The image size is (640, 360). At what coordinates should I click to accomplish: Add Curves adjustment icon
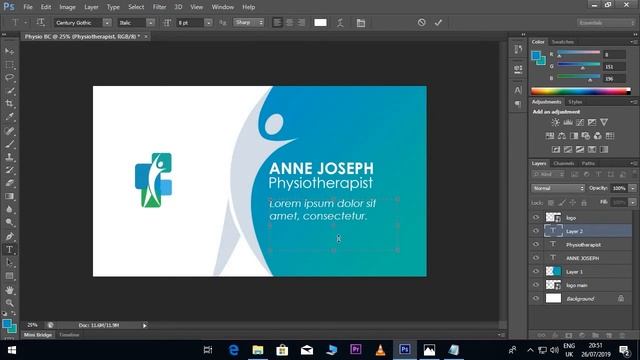click(x=580, y=122)
